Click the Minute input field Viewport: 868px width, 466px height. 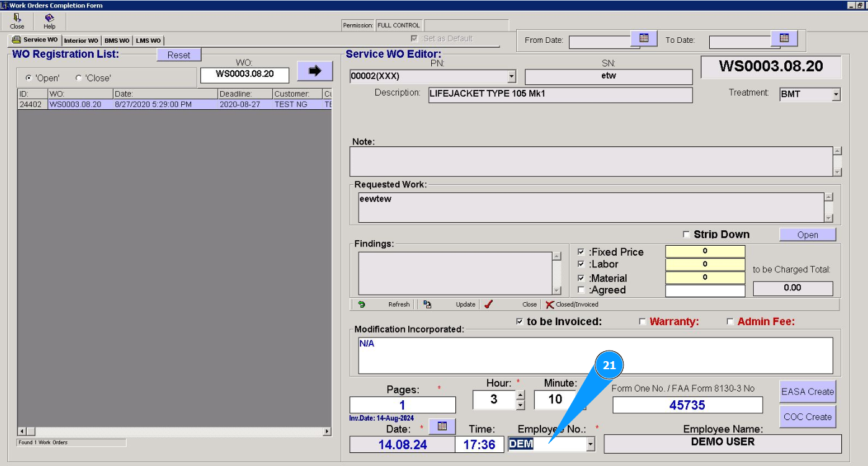(555, 400)
